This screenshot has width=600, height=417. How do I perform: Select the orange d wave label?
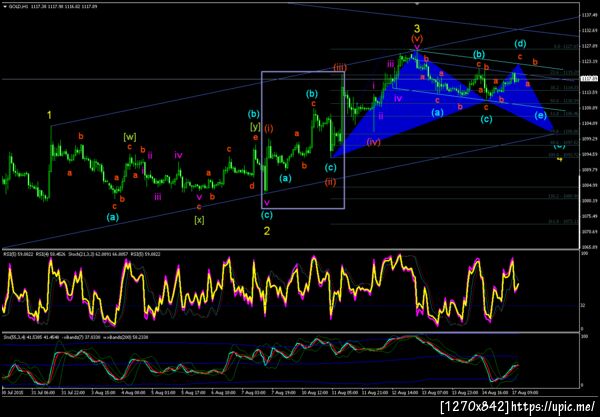coord(252,186)
